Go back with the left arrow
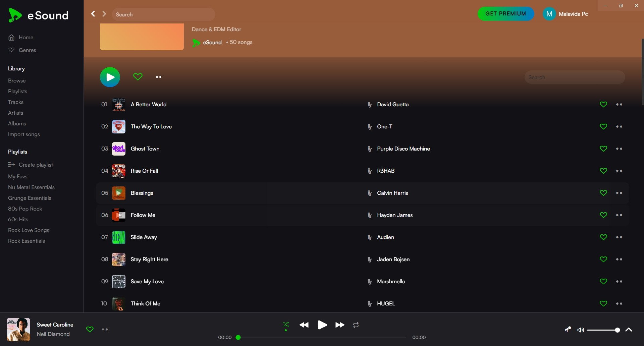The image size is (644, 346). click(x=93, y=14)
